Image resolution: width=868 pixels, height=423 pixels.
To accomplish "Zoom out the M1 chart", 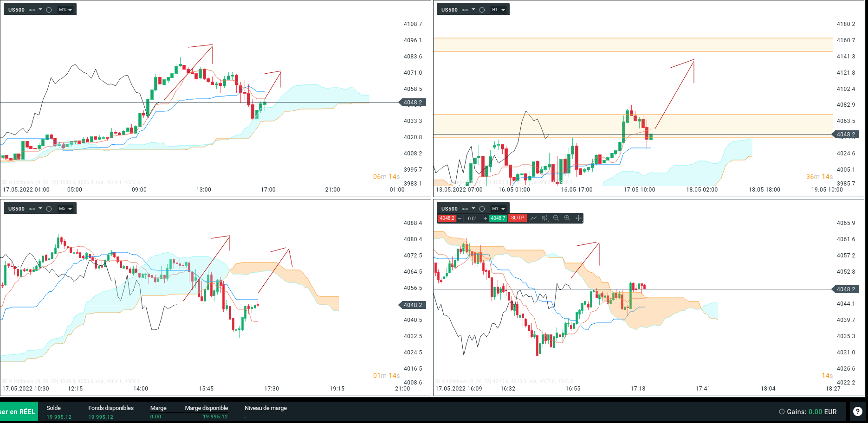I will point(556,218).
